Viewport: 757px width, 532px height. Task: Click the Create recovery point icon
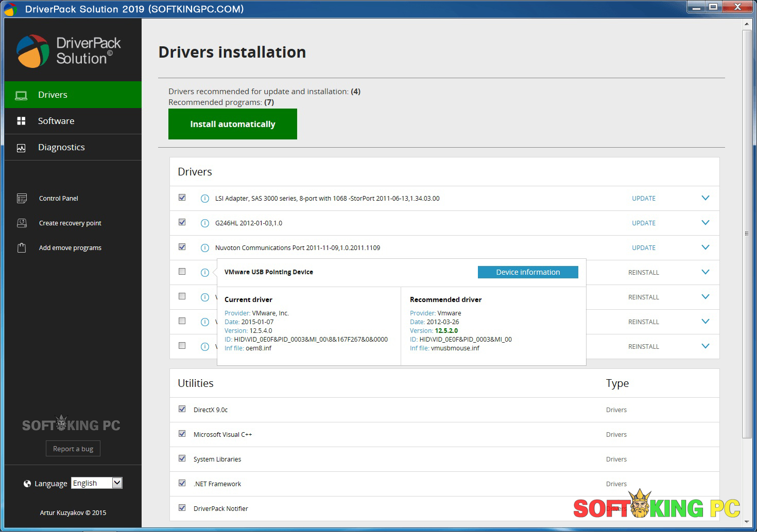[x=22, y=223]
